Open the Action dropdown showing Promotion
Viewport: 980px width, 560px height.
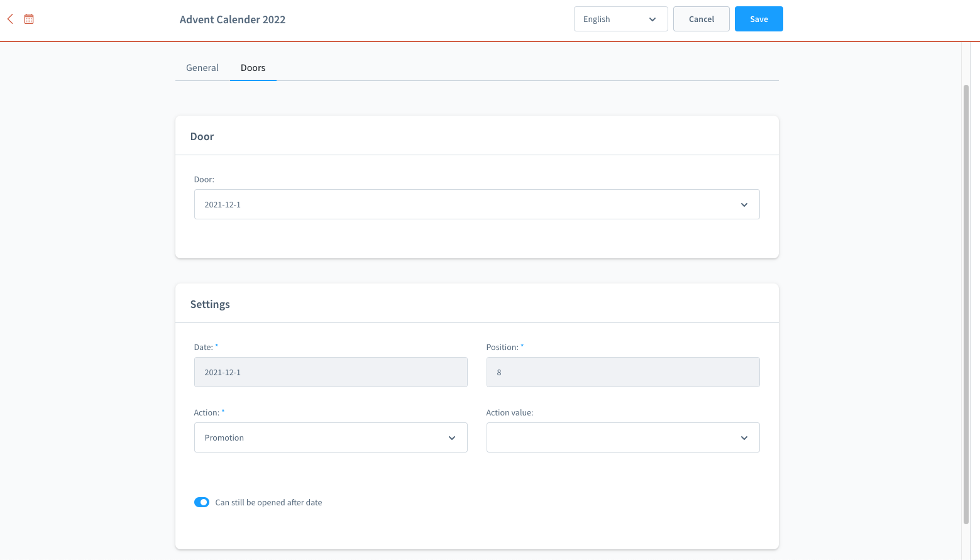click(331, 437)
